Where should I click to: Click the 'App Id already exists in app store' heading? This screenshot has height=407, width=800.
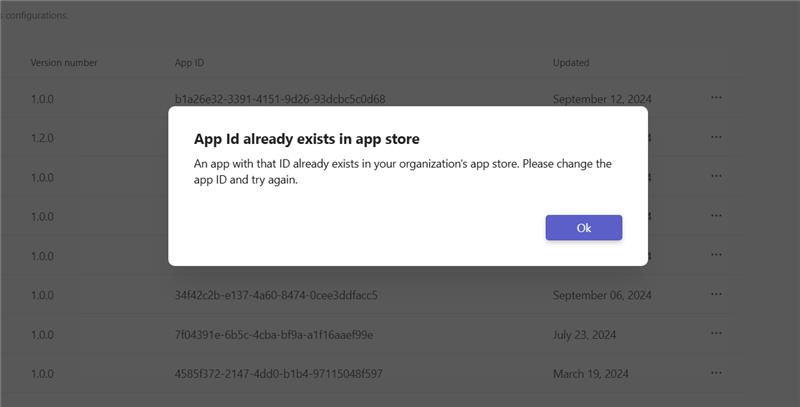pos(306,139)
